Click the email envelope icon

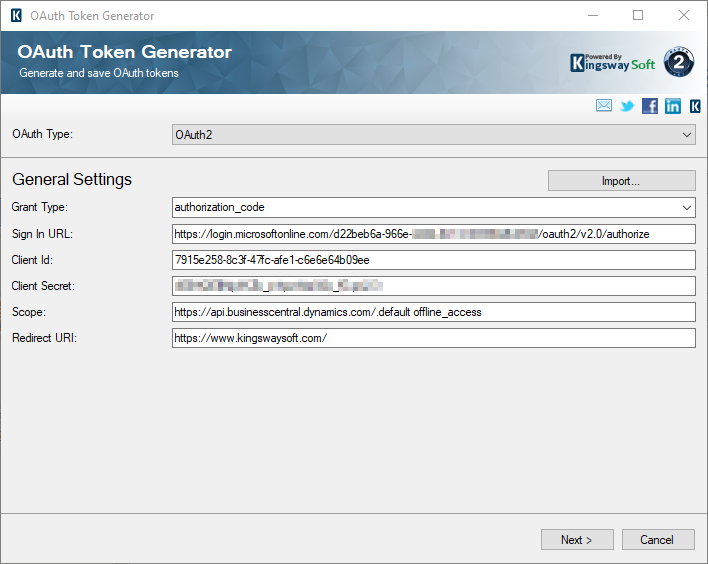click(604, 106)
